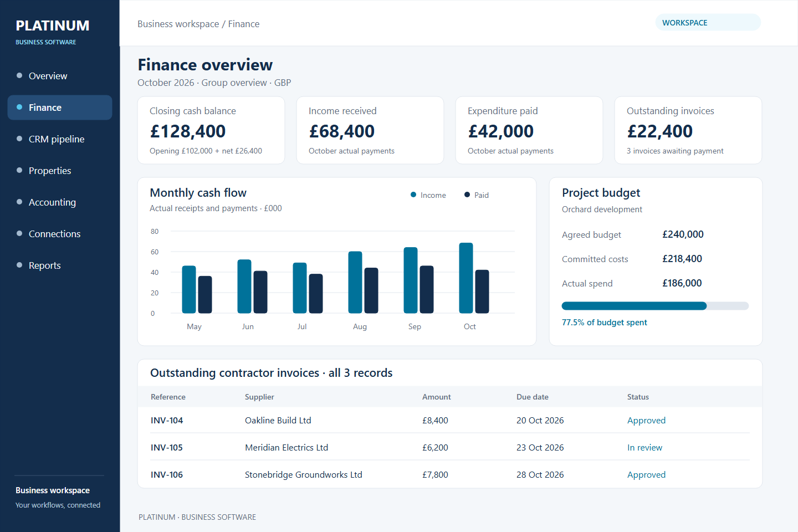Select invoice reference INV-106
The image size is (798, 532).
[x=167, y=475]
